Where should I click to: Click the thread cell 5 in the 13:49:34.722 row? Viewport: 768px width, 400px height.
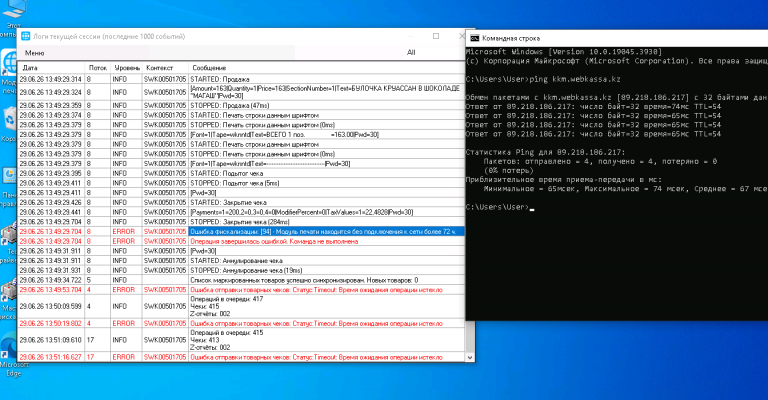(97, 280)
